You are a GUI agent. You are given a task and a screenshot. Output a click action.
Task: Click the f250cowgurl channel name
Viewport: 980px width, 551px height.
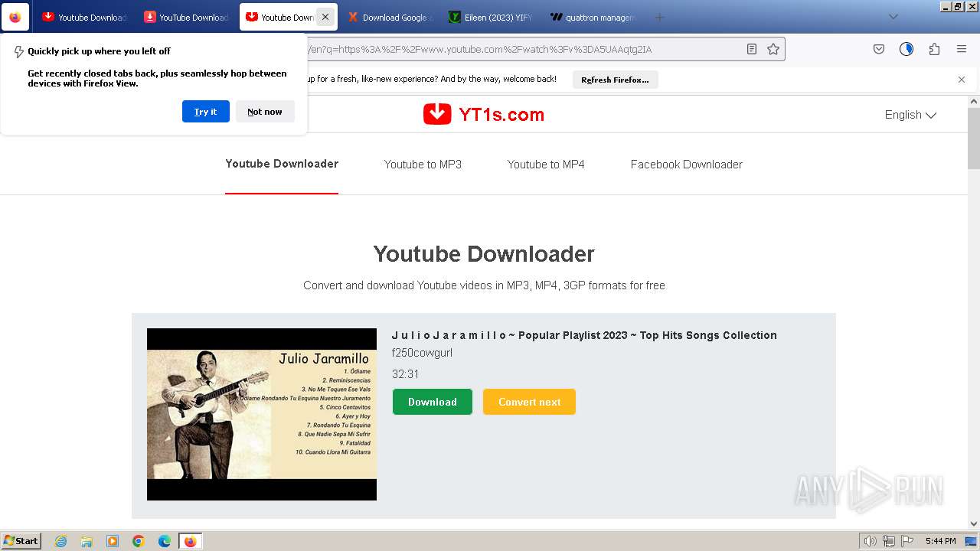point(422,353)
